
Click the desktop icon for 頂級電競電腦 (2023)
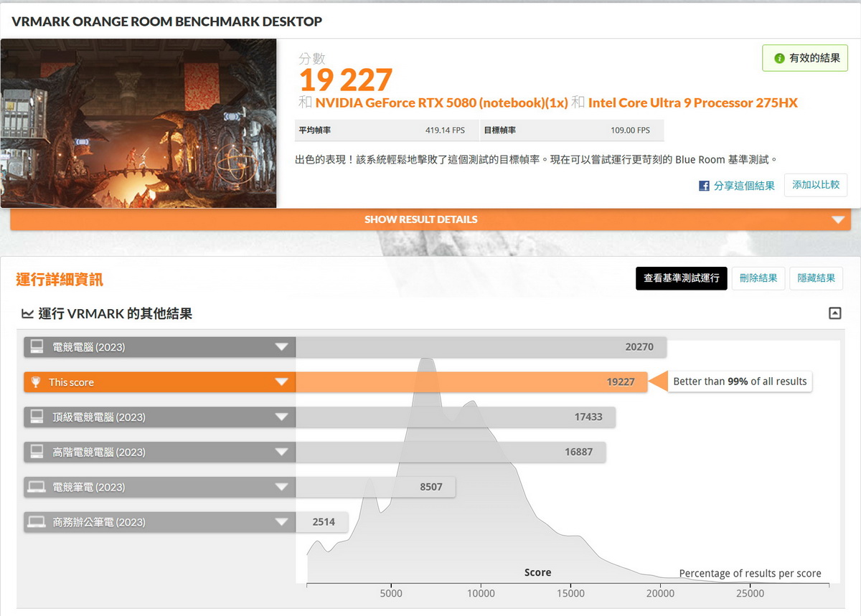tap(37, 417)
